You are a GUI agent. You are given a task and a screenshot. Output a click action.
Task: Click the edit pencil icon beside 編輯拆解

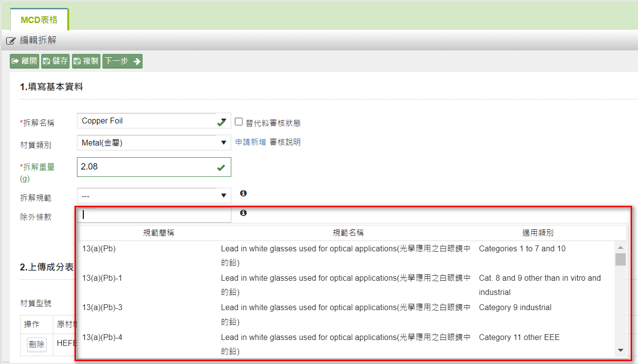point(11,41)
